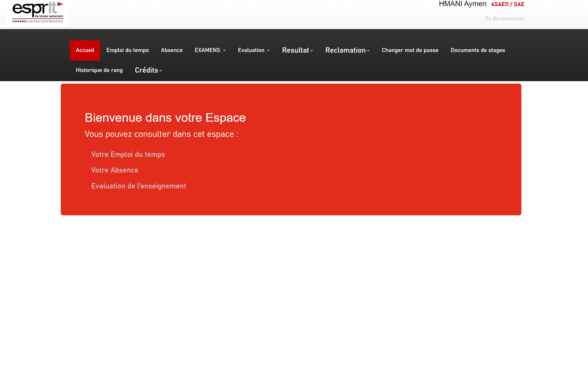Go to the Absence page

tap(171, 50)
